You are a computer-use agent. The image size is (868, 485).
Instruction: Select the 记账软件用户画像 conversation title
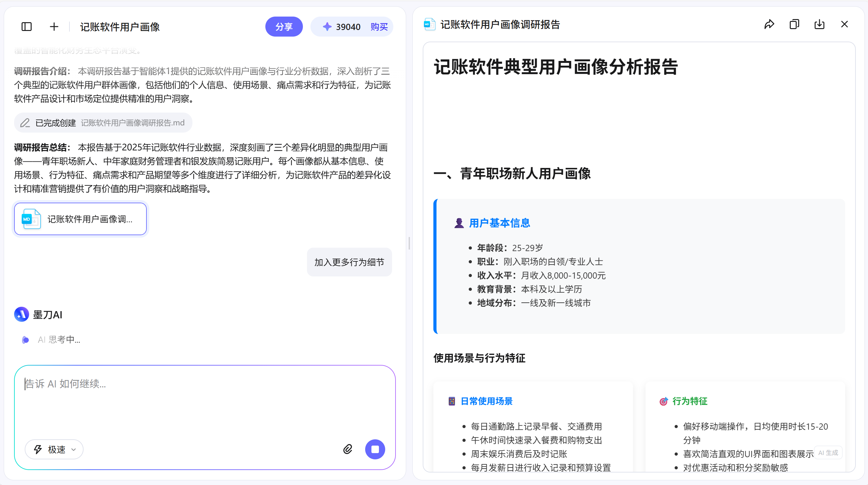pos(120,27)
